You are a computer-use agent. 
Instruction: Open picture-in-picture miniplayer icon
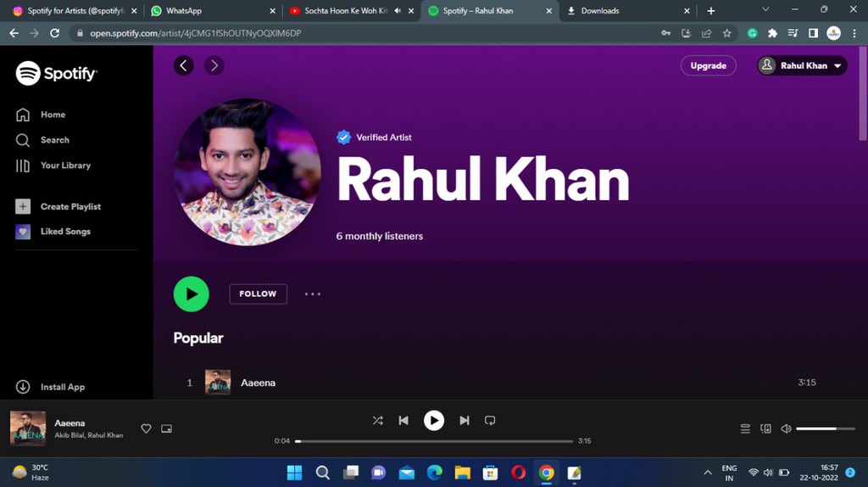(x=167, y=428)
